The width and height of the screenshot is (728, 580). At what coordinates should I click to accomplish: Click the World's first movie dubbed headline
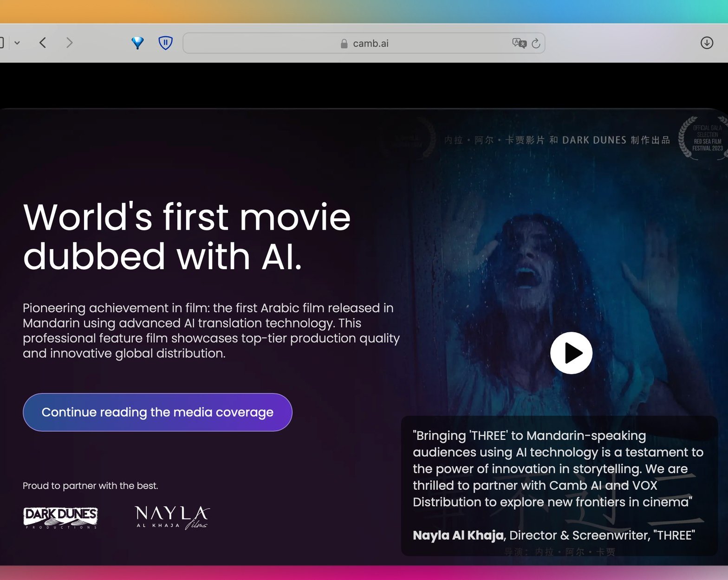[187, 237]
